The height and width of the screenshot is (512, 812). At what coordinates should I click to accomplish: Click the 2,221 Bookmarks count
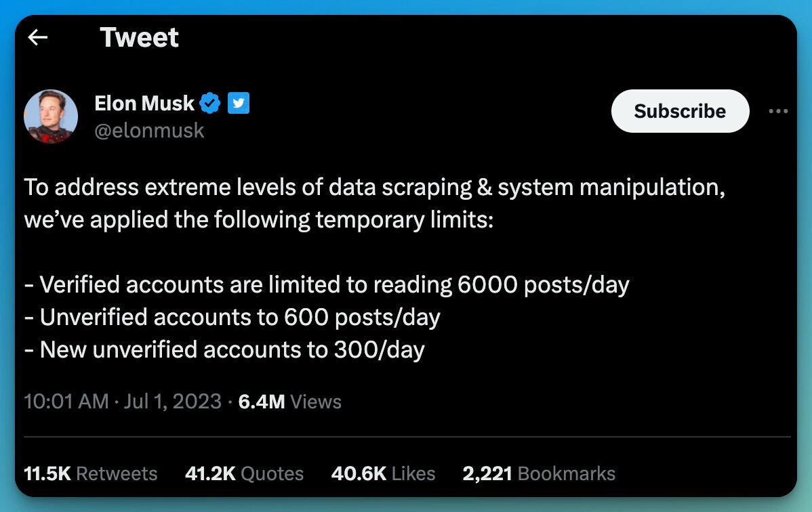(539, 473)
